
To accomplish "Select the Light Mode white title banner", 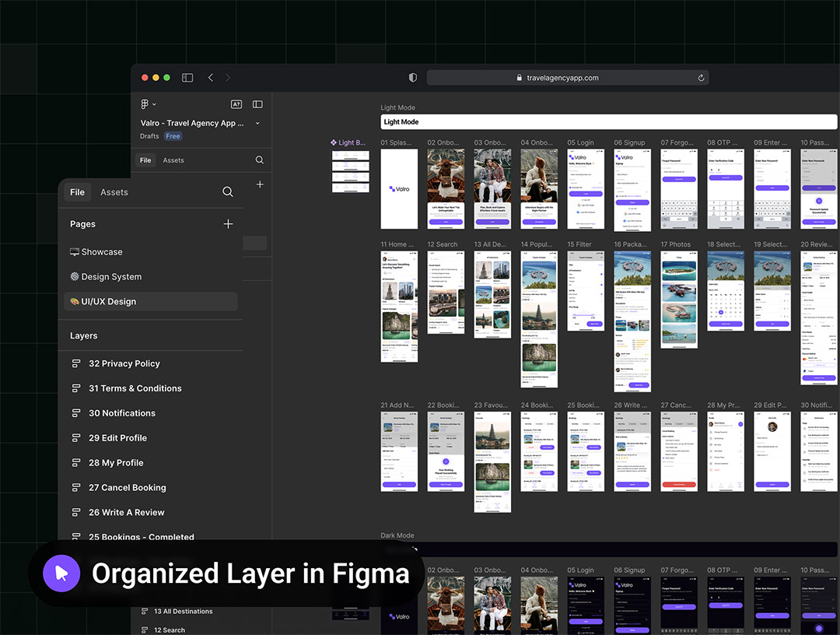I will (608, 122).
